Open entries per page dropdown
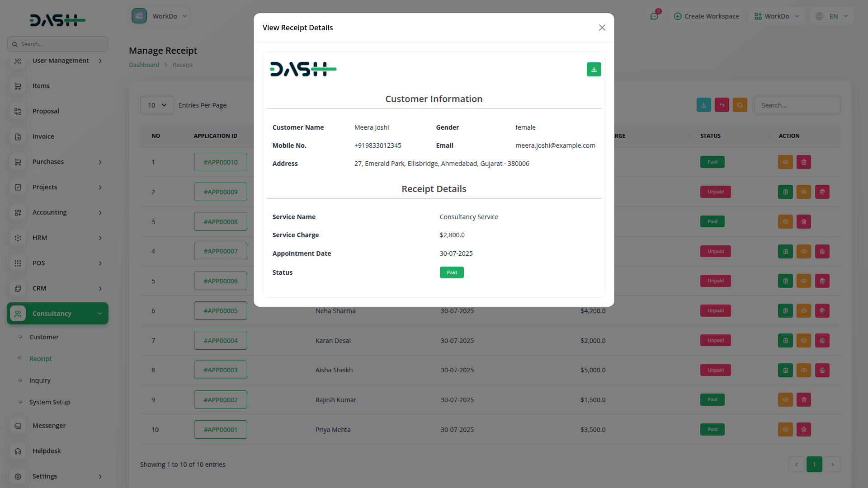 click(x=157, y=105)
